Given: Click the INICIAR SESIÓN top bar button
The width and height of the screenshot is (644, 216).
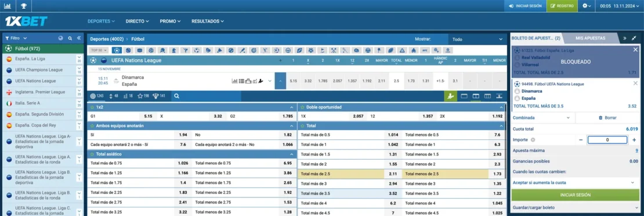Looking at the screenshot, I should [525, 6].
